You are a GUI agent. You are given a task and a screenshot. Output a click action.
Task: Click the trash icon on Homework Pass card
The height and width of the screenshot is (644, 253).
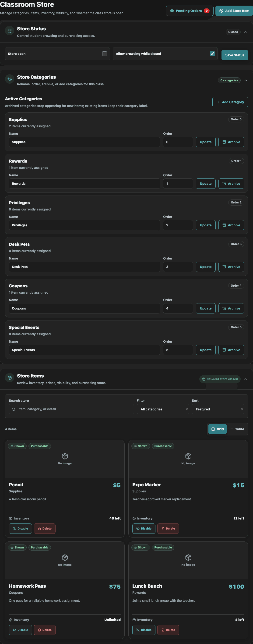(x=39, y=630)
